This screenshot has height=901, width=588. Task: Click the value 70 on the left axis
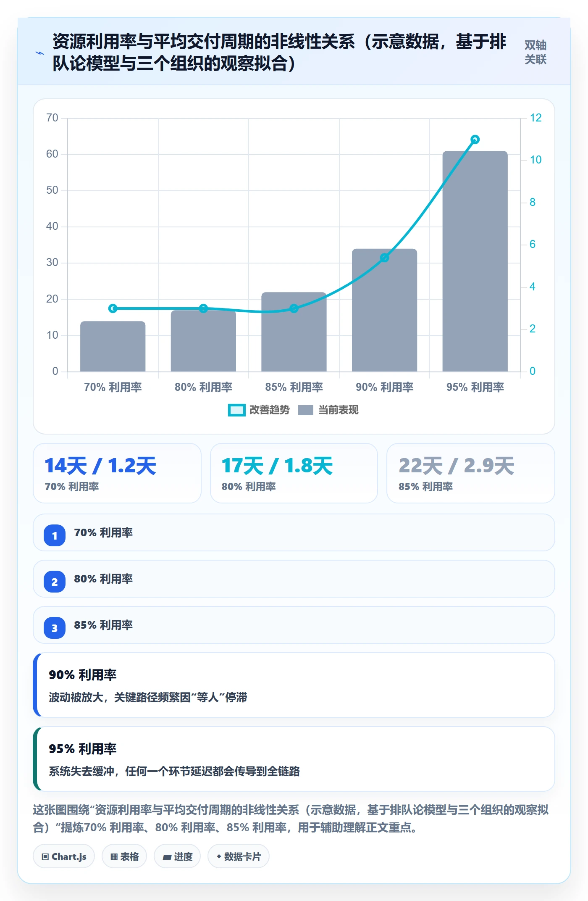tap(52, 118)
